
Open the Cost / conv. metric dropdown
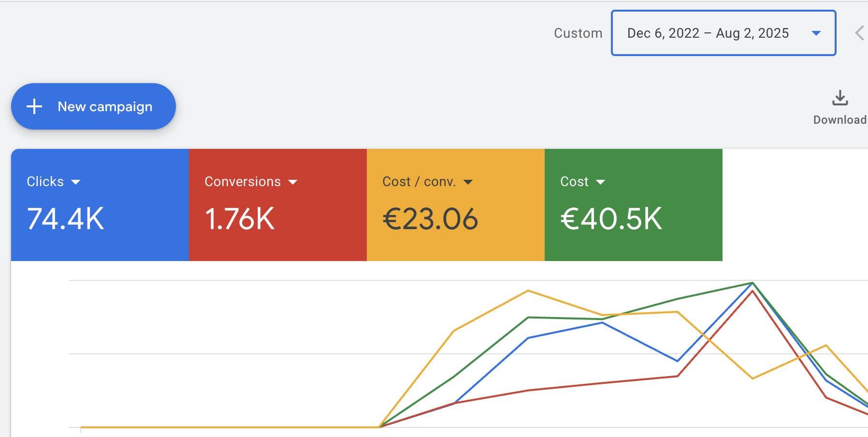point(428,182)
